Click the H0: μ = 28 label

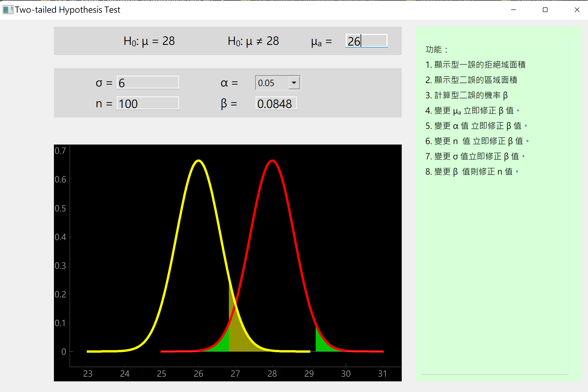pos(149,41)
